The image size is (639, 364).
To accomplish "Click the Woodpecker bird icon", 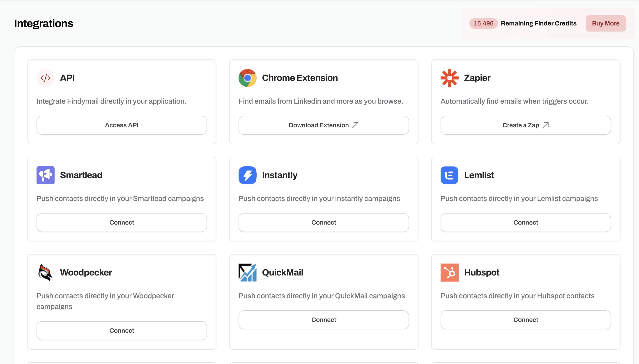I will (x=45, y=273).
